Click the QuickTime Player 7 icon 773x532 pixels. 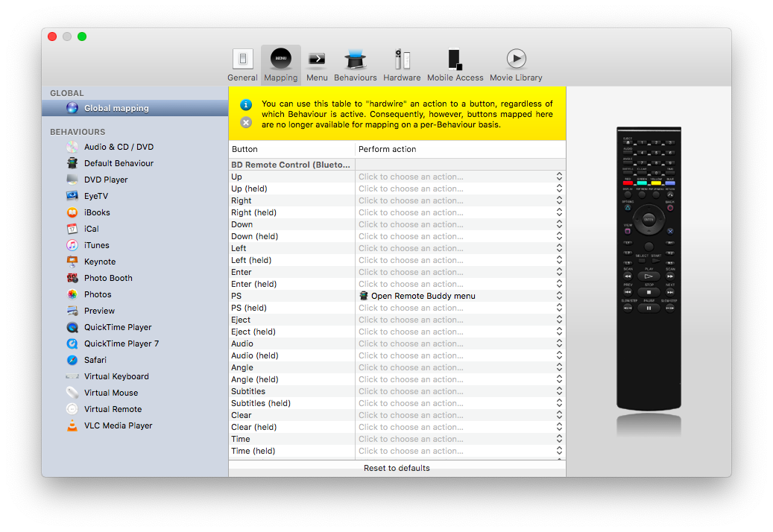pos(72,343)
